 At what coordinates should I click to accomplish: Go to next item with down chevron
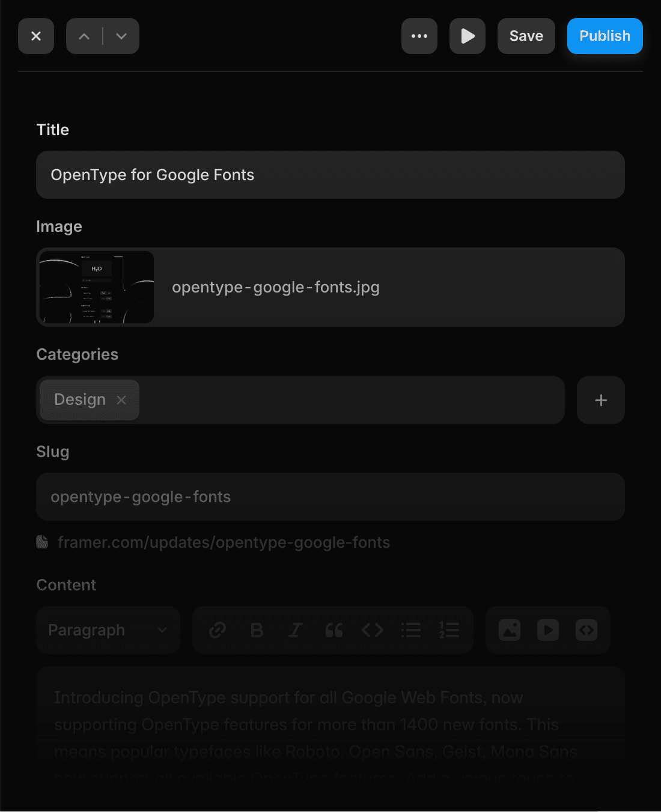pos(121,37)
